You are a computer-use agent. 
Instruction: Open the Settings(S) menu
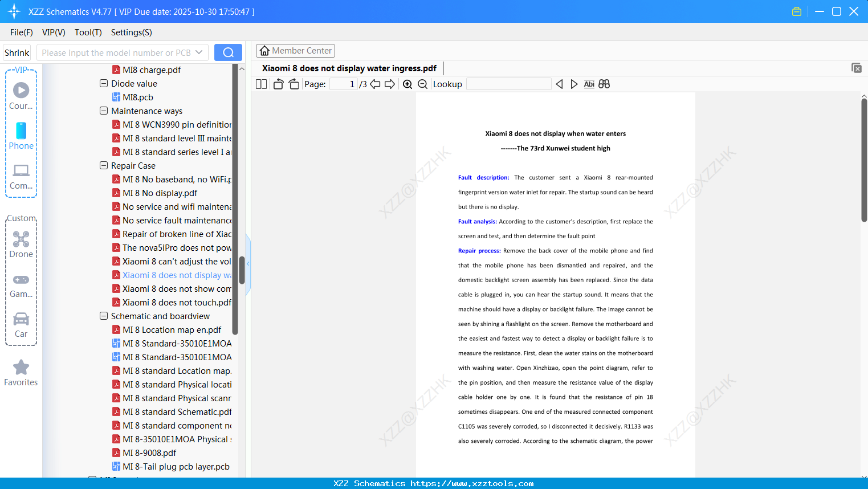click(x=132, y=32)
